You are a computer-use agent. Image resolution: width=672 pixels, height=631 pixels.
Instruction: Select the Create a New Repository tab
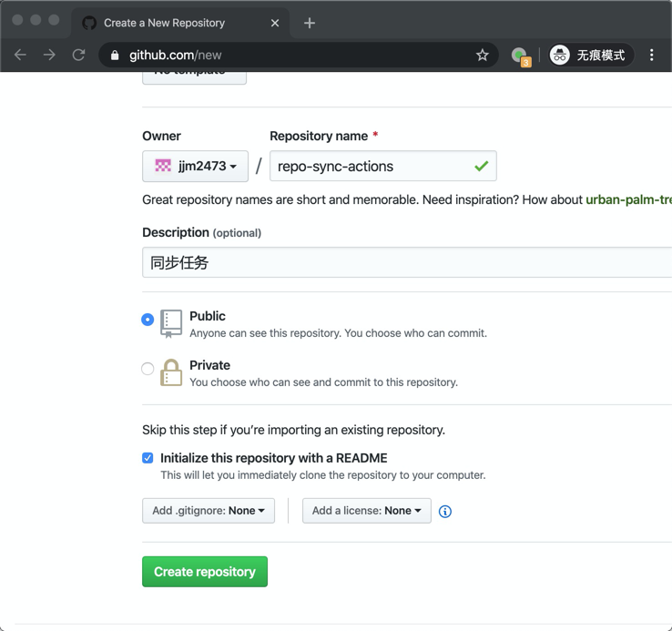(180, 23)
